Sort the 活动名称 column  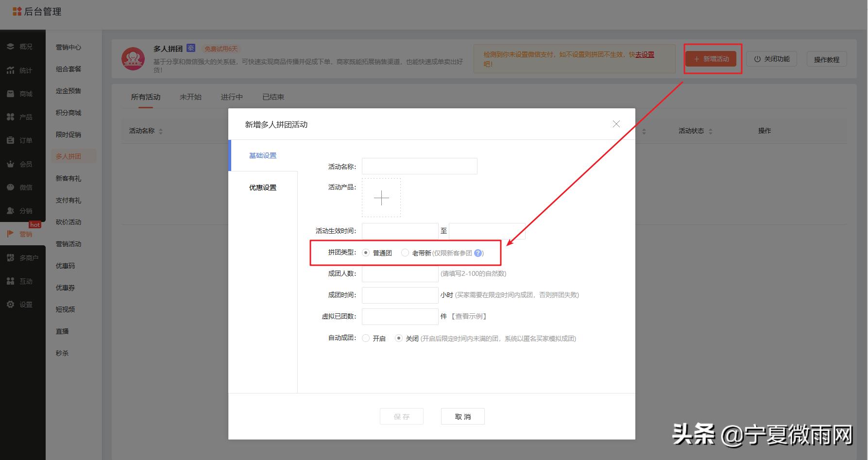click(161, 131)
